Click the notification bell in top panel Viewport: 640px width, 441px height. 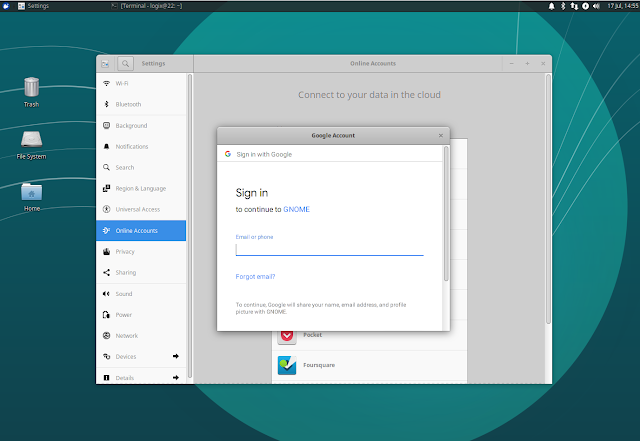pyautogui.click(x=551, y=6)
